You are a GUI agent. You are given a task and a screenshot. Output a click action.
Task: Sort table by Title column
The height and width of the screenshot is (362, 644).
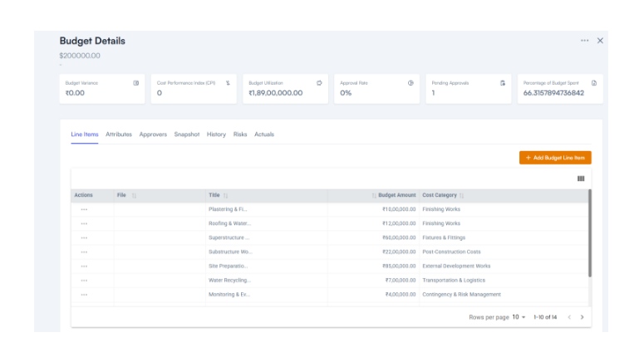pyautogui.click(x=225, y=196)
